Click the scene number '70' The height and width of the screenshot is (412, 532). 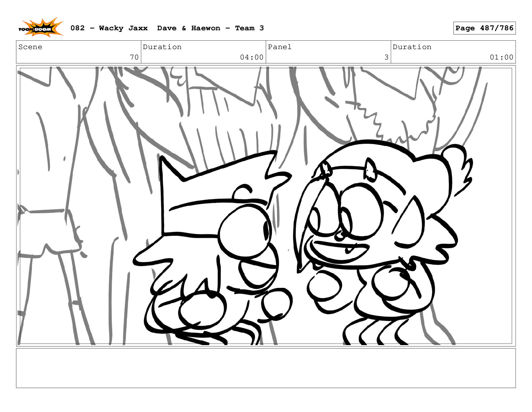click(134, 58)
